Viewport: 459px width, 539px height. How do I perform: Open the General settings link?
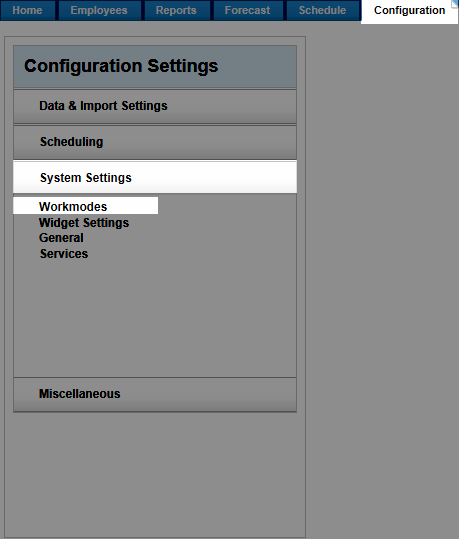click(x=61, y=238)
